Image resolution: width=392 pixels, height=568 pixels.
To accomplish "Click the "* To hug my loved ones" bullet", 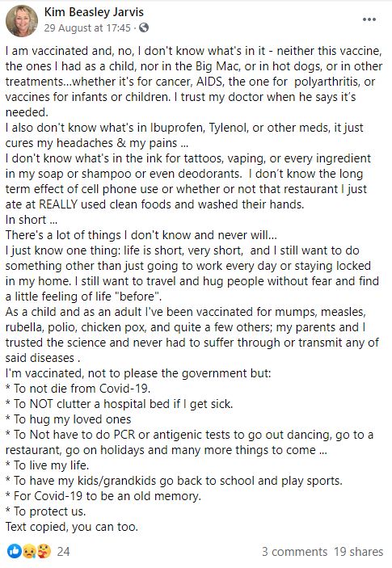I will tap(68, 419).
